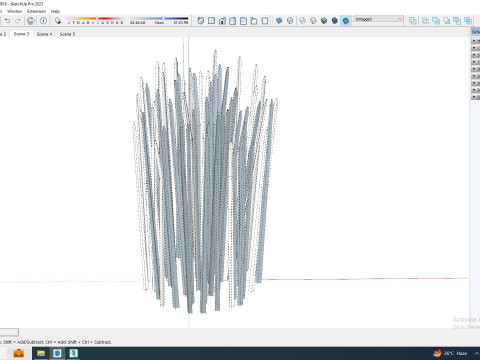Undo the last action

7,21
